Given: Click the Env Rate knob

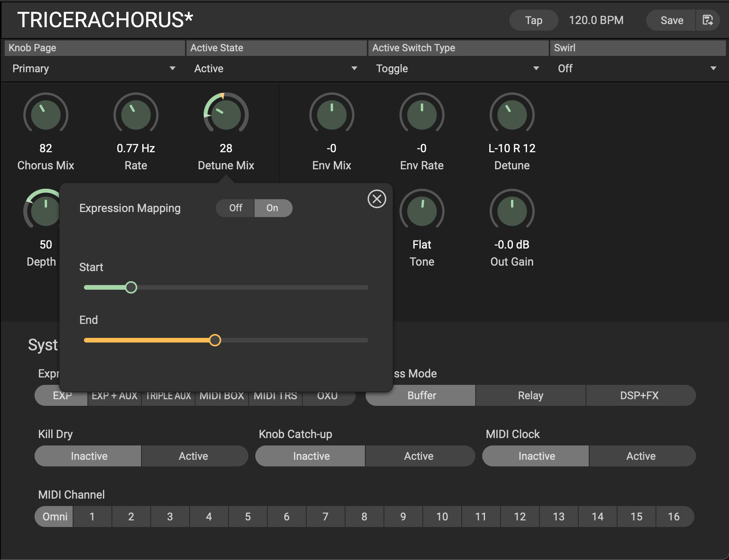Looking at the screenshot, I should pos(422,115).
